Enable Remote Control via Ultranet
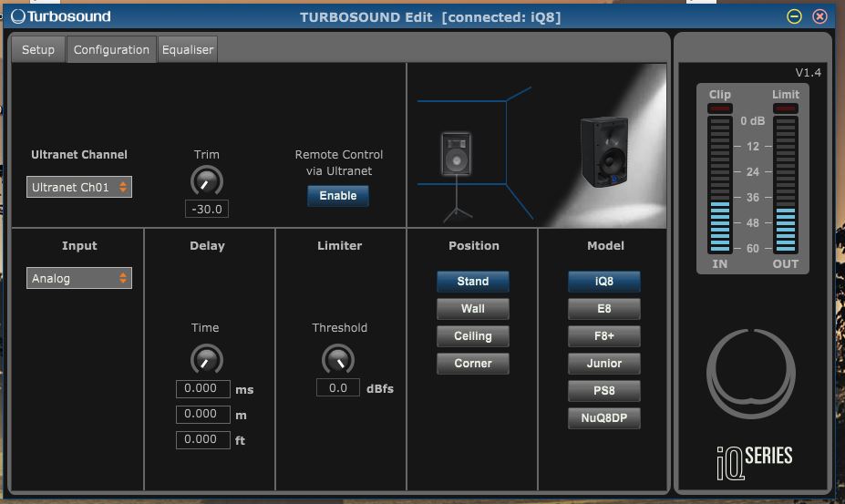Viewport: 845px width, 504px height. click(x=338, y=196)
